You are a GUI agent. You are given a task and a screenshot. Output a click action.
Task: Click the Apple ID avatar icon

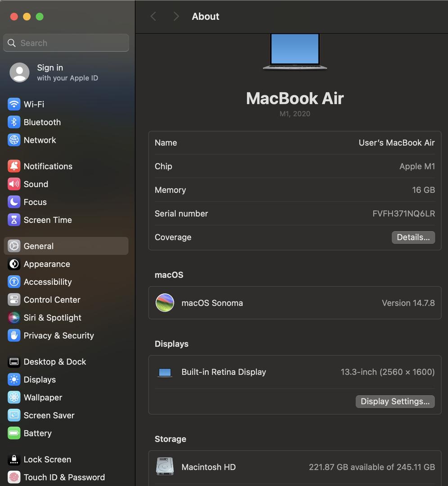point(19,72)
